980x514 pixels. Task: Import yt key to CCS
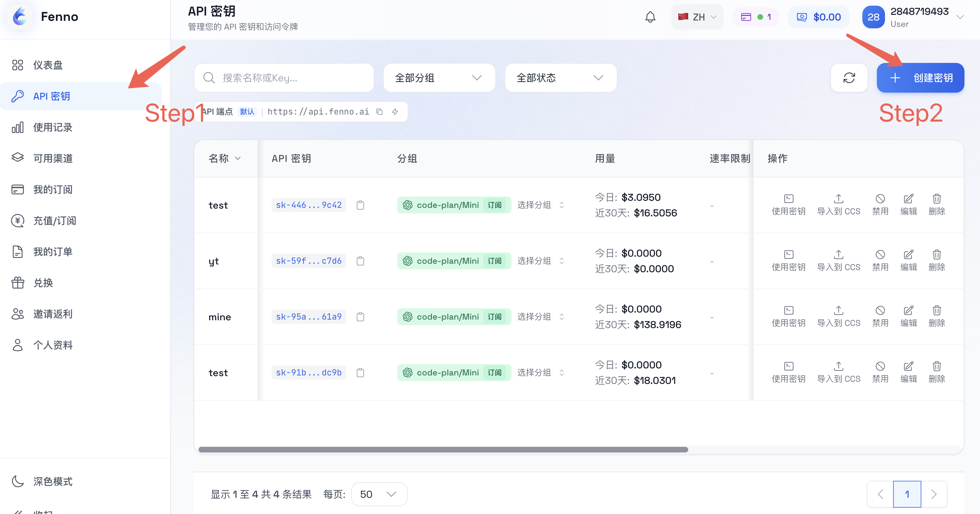[838, 261]
